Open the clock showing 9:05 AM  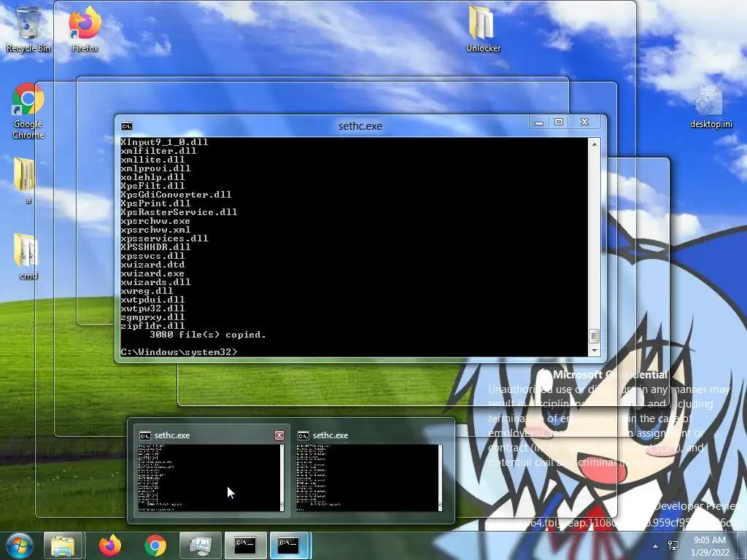click(710, 546)
